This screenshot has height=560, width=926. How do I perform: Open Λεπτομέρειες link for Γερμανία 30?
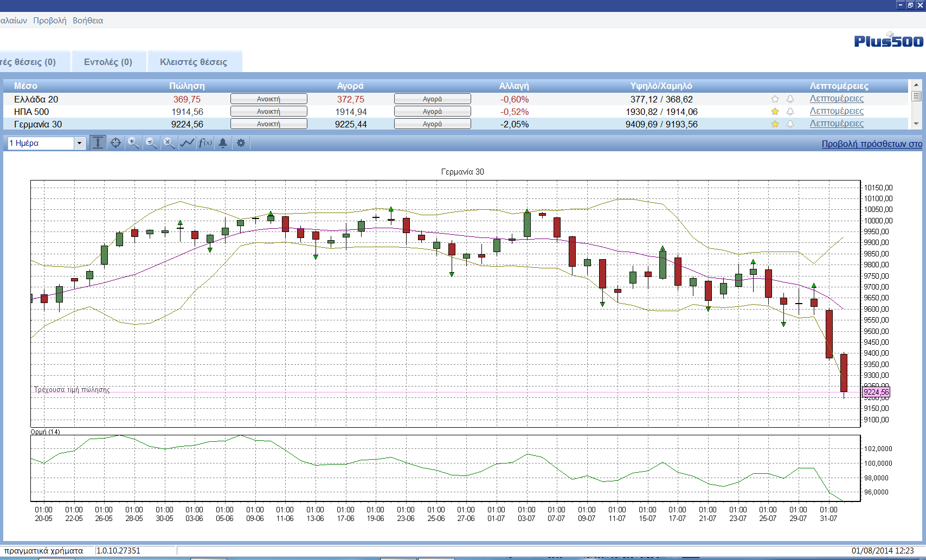[837, 124]
